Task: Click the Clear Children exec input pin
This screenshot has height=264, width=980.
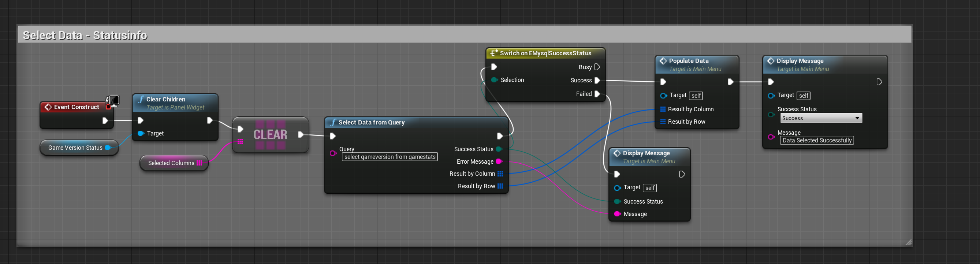Action: [x=140, y=120]
